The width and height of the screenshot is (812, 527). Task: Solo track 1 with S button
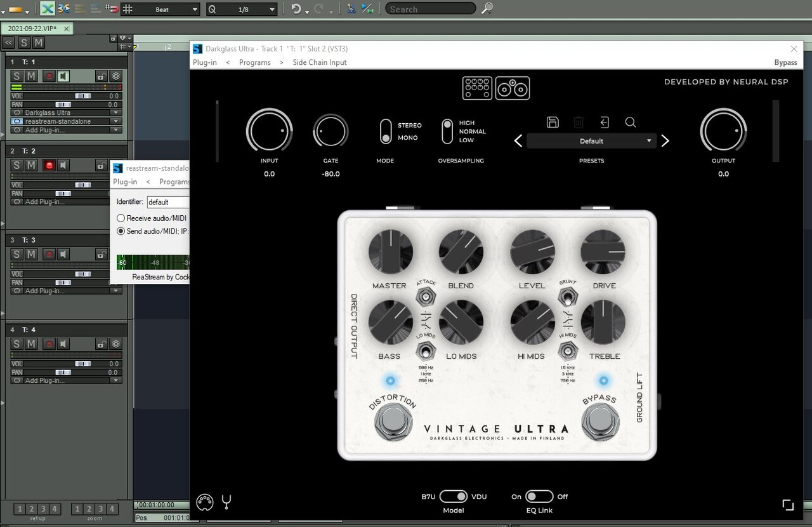click(16, 76)
